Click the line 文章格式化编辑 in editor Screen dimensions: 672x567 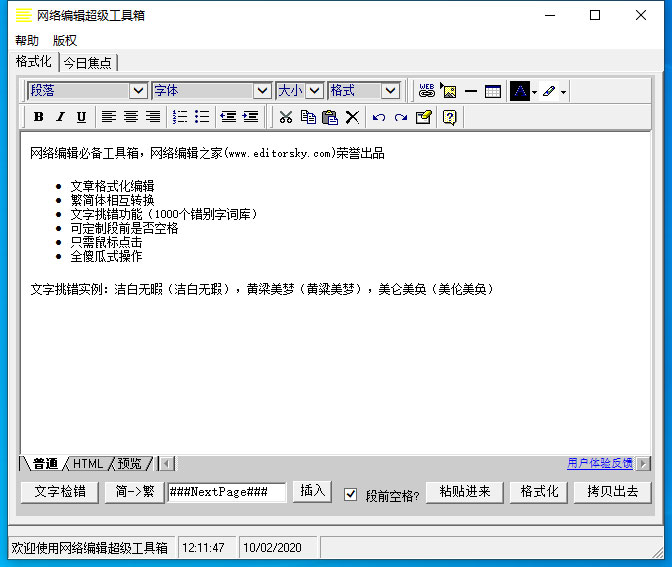point(112,186)
